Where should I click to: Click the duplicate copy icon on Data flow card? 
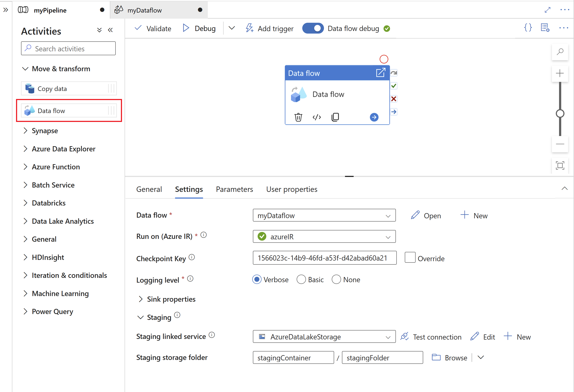click(335, 117)
